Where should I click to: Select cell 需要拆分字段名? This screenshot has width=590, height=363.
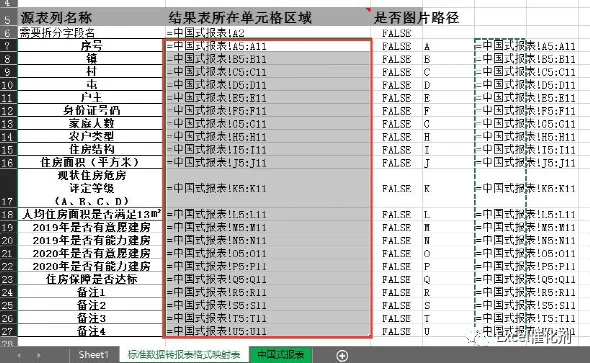(90, 33)
